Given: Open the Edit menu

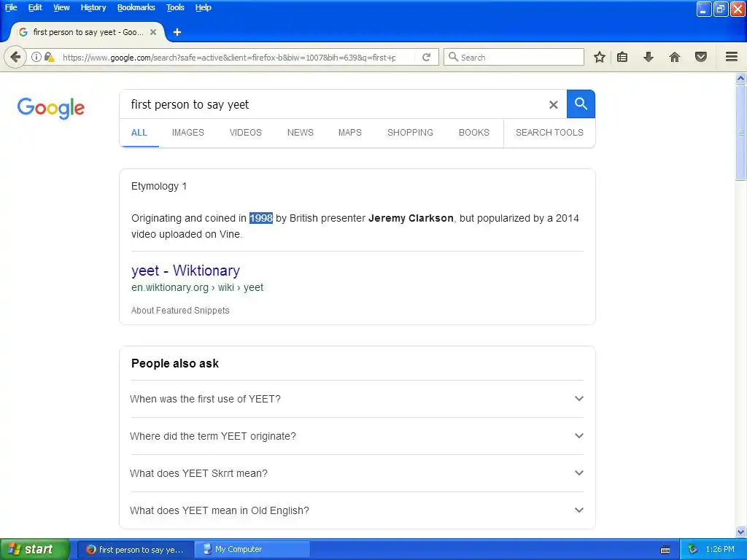Looking at the screenshot, I should pos(35,7).
